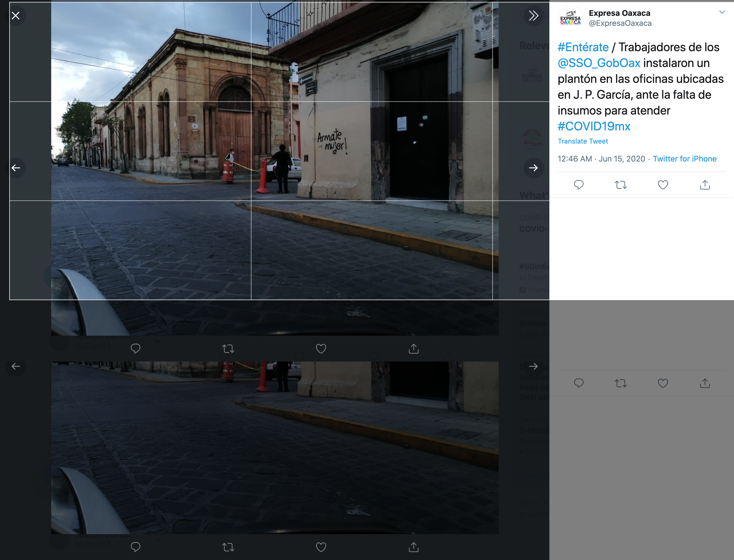Viewport: 734px width, 560px height.
Task: Open Expresa Oaxaca profile avatar
Action: 570,18
